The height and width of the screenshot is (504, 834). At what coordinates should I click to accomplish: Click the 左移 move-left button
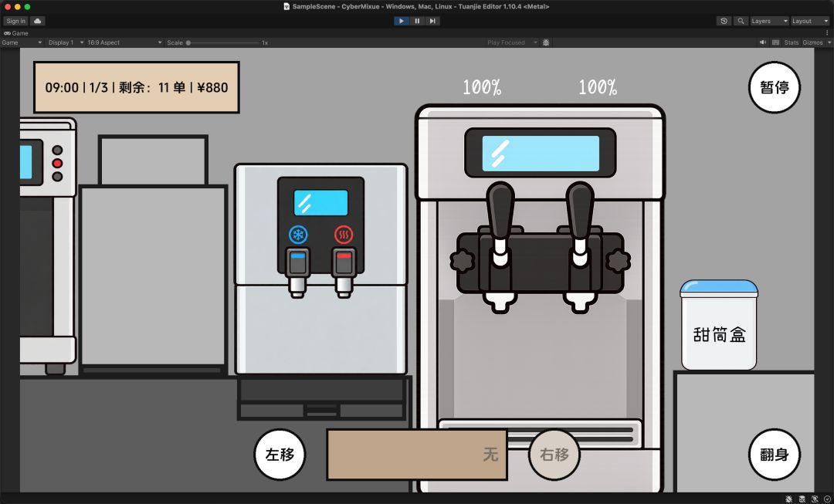280,455
